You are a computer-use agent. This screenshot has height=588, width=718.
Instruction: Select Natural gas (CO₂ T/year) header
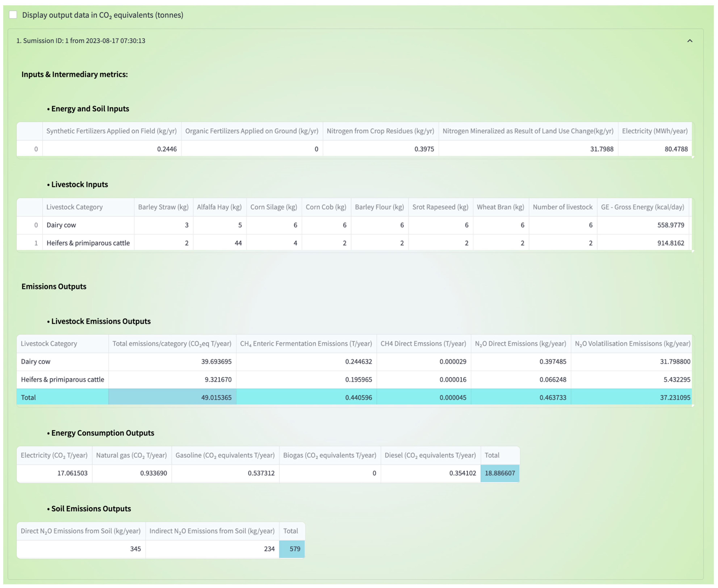[x=131, y=455]
